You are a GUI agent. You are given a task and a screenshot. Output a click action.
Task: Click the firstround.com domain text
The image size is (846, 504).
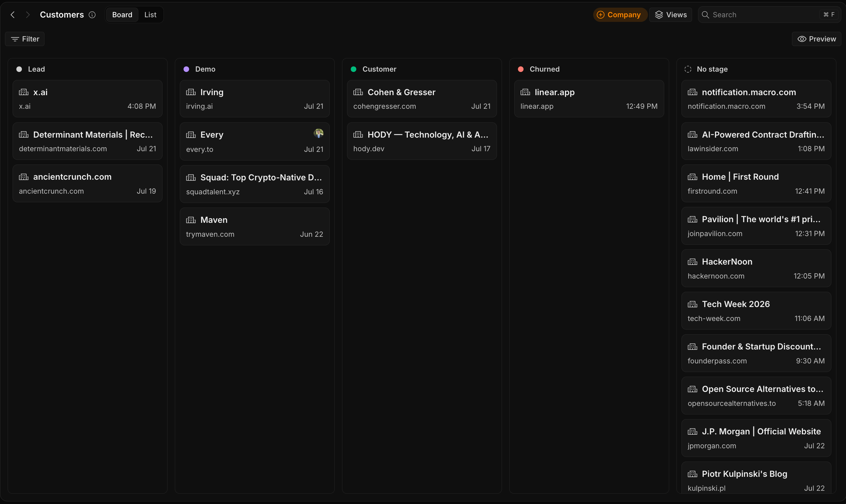(713, 191)
